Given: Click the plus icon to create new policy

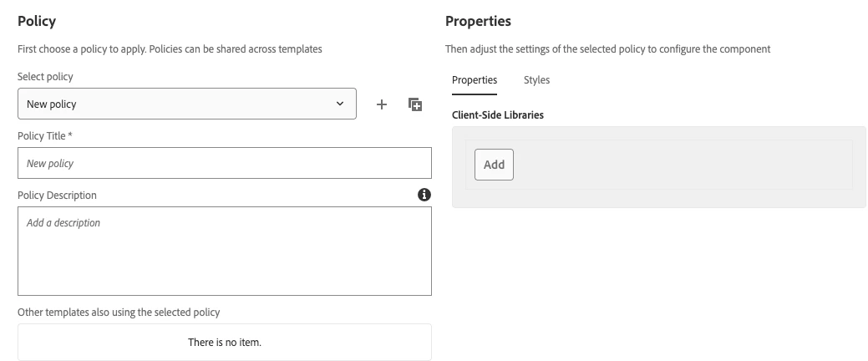Looking at the screenshot, I should [x=382, y=104].
